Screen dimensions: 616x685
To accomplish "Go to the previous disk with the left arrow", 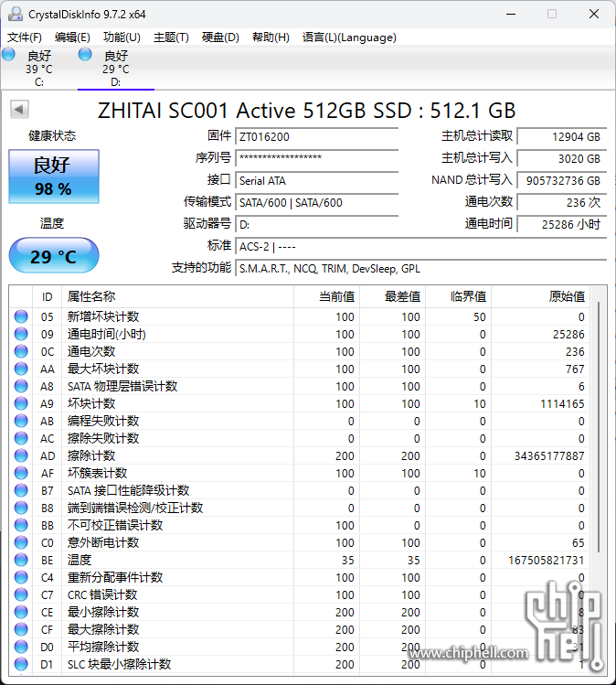I will pos(19,109).
